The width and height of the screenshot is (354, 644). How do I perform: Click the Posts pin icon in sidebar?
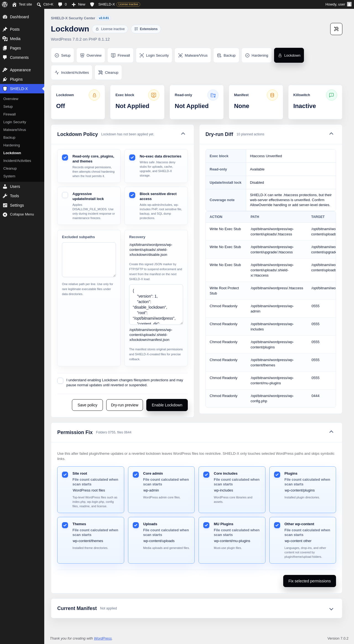pyautogui.click(x=5, y=29)
